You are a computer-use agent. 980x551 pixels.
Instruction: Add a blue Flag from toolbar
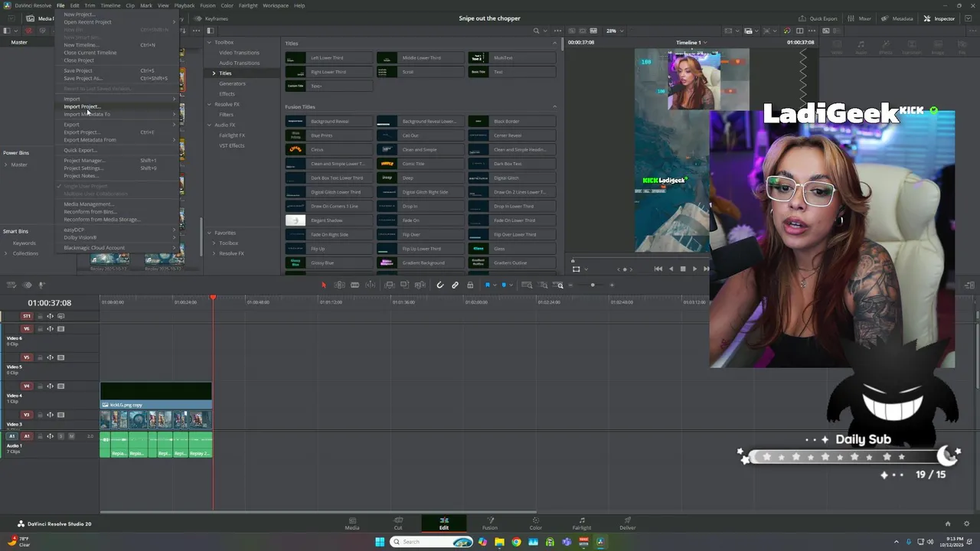coord(487,285)
